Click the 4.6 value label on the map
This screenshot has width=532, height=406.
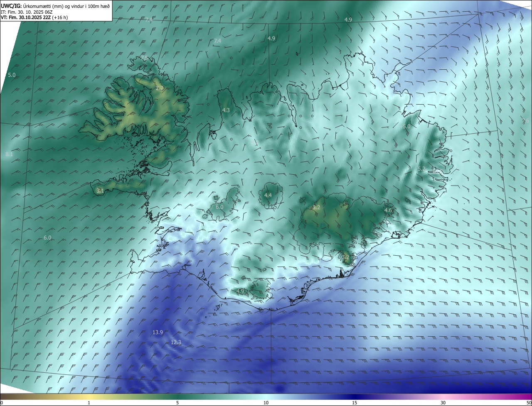pyautogui.click(x=388, y=210)
